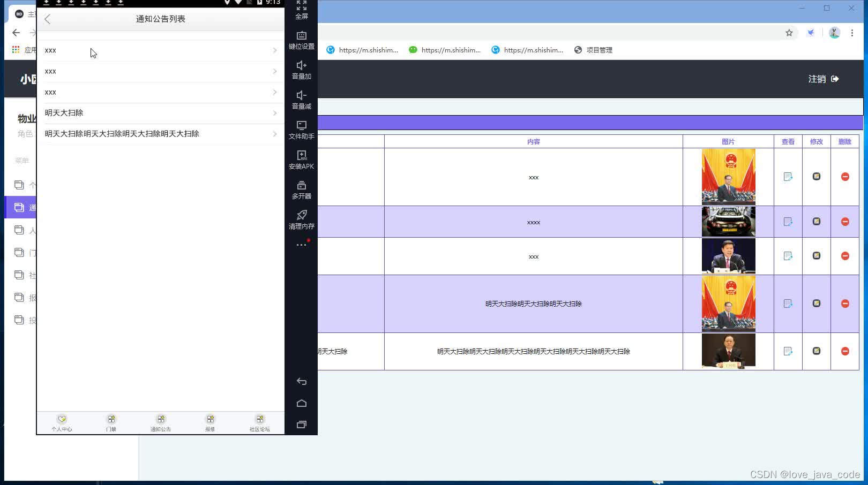Delete 明天大扫除明天大扫除明天大扫除 row
This screenshot has width=868, height=485.
(x=845, y=304)
